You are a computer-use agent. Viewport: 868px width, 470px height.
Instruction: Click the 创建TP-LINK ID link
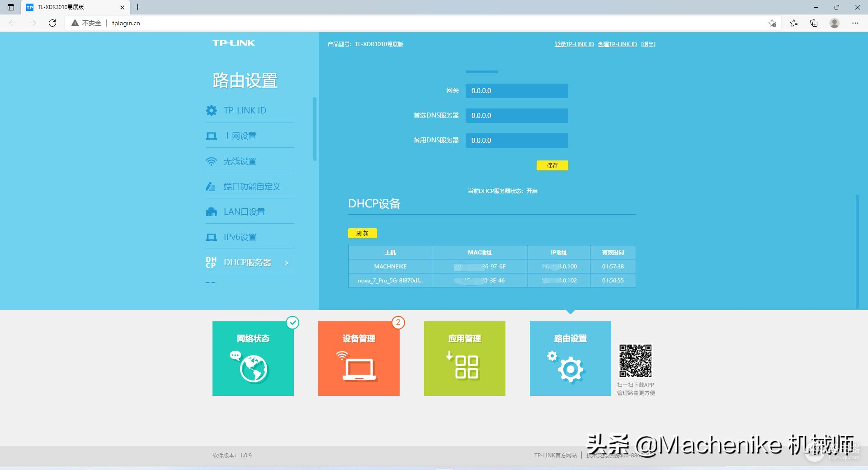click(x=618, y=44)
